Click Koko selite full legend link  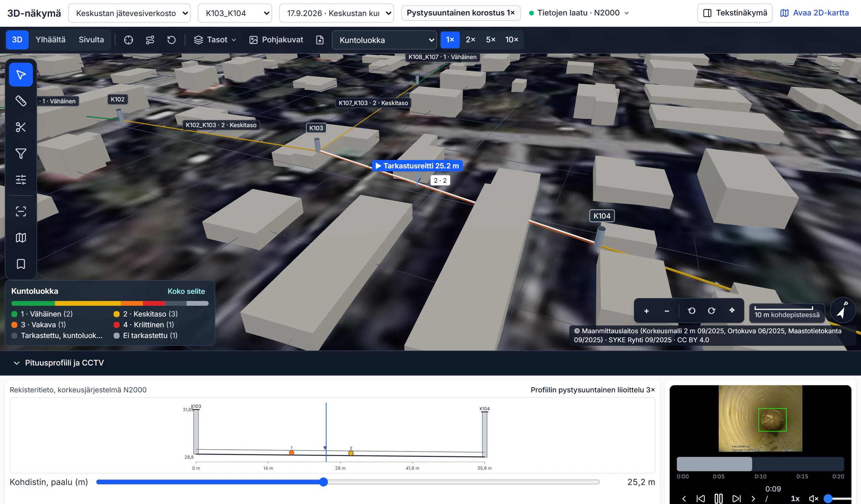pos(186,291)
